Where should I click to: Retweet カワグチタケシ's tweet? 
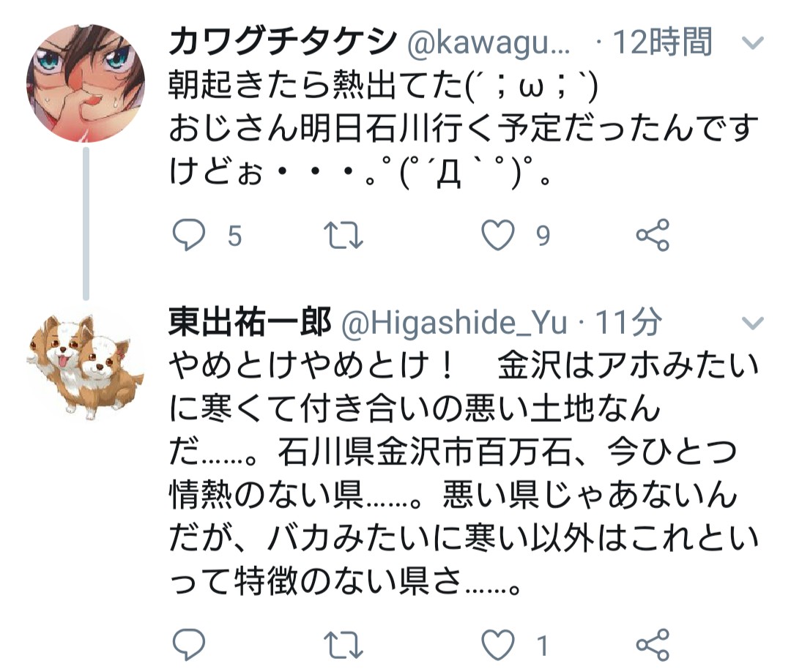(343, 236)
